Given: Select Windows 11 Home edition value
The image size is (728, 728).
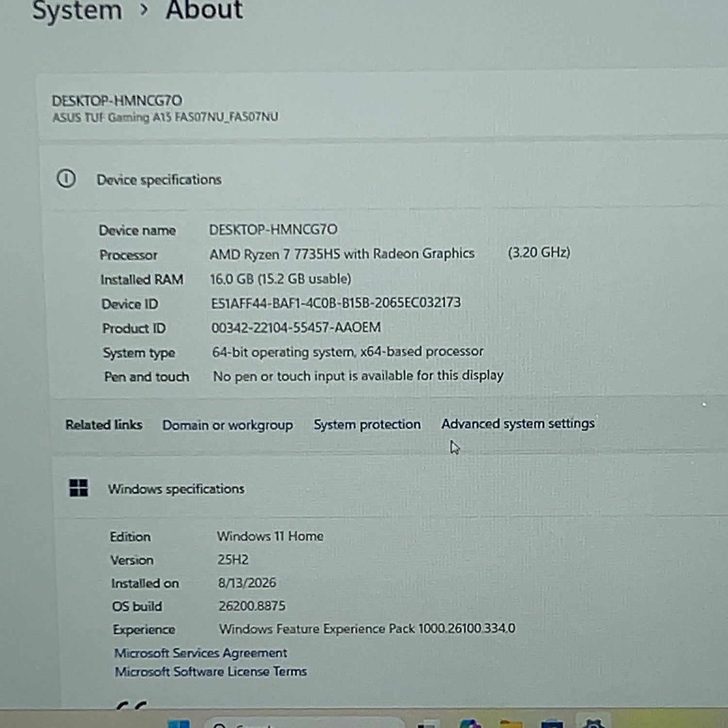Looking at the screenshot, I should pos(270,536).
